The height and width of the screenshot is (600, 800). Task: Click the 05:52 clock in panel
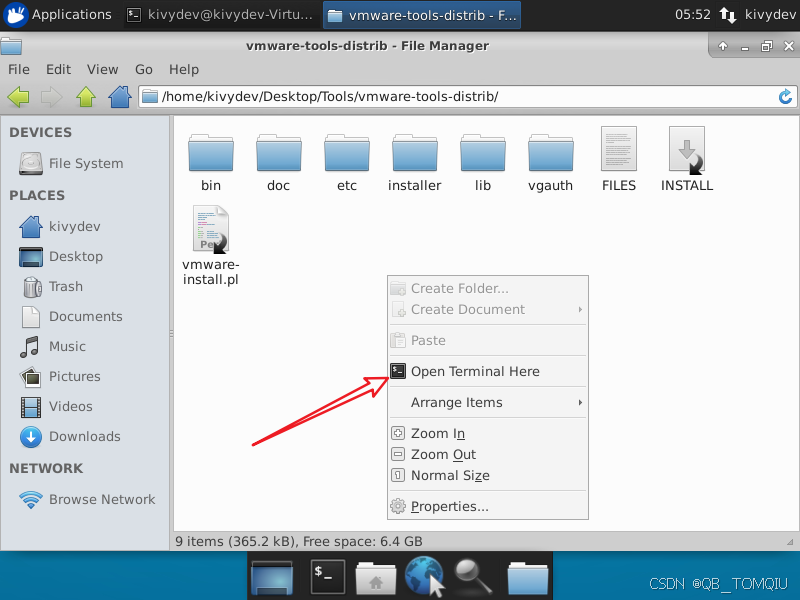tap(692, 15)
